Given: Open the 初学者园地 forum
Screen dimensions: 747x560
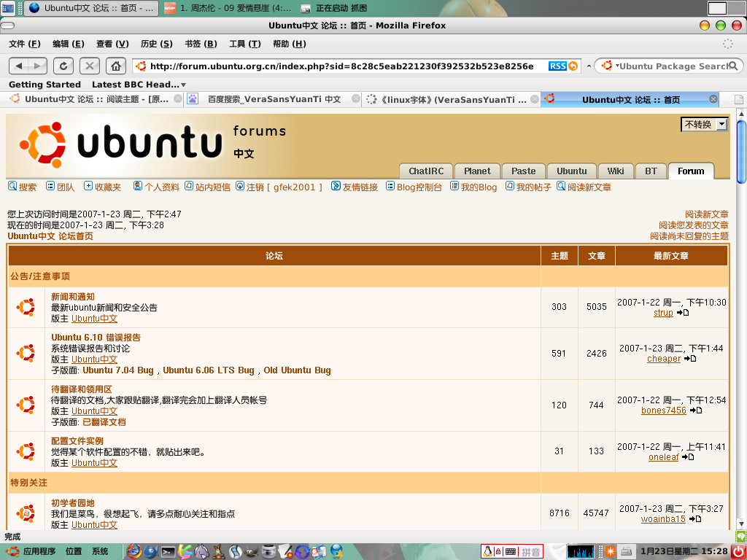Looking at the screenshot, I should [x=73, y=503].
